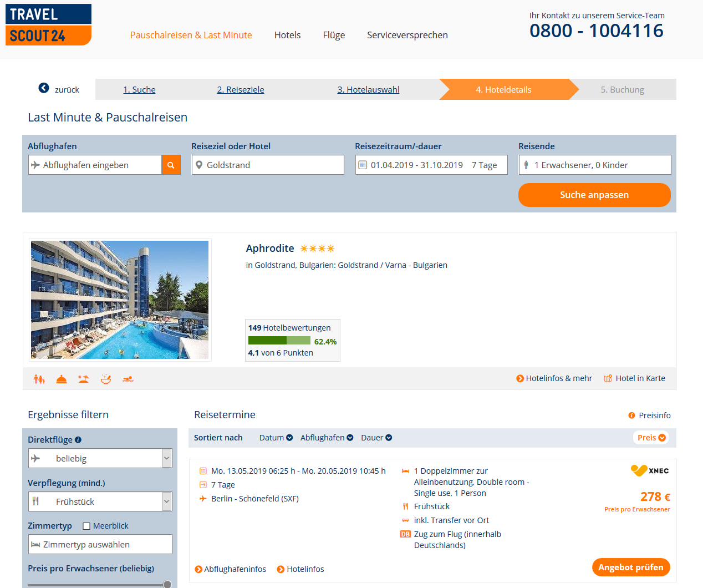Click the Direktflüge info icon
703x588 pixels.
tap(78, 440)
